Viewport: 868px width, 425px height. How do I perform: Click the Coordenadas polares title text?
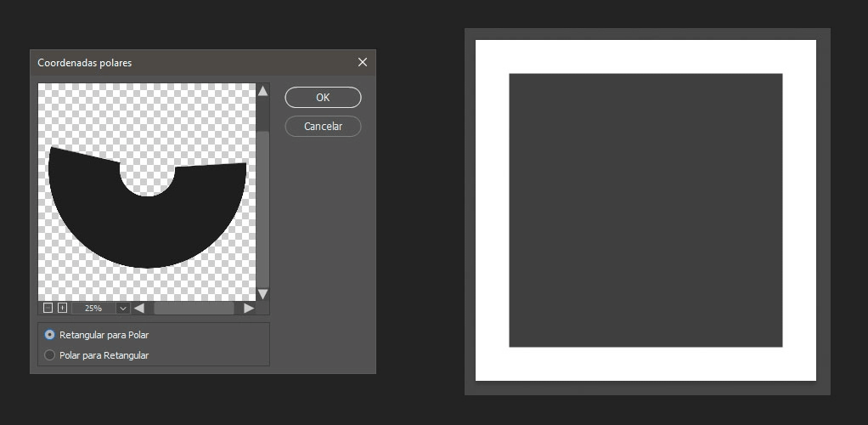(x=85, y=63)
